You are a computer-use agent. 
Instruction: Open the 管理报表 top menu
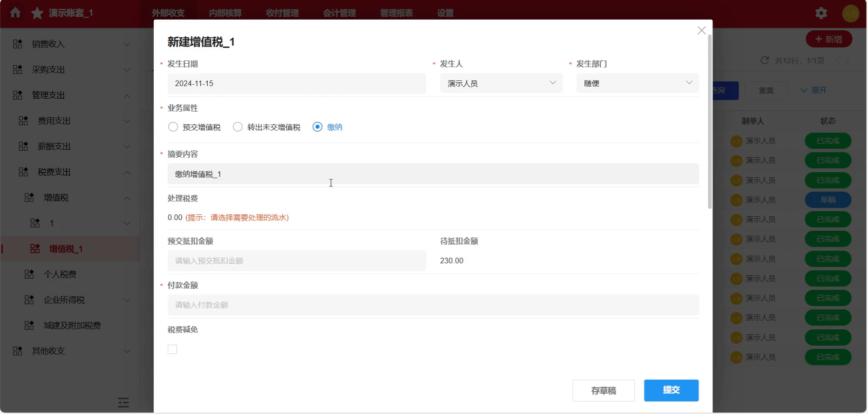[x=396, y=13]
